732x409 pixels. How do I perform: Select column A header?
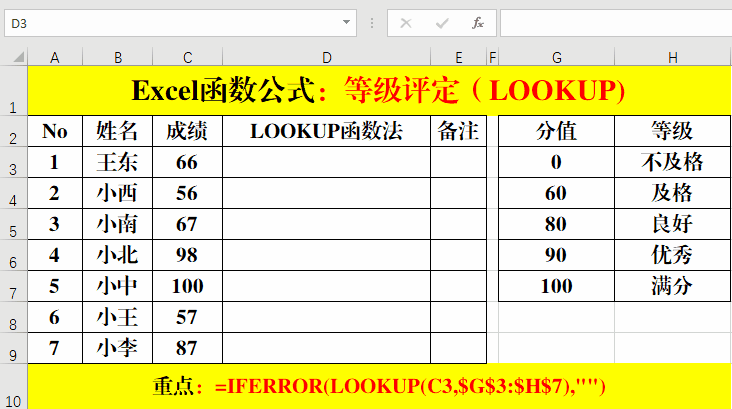point(55,57)
